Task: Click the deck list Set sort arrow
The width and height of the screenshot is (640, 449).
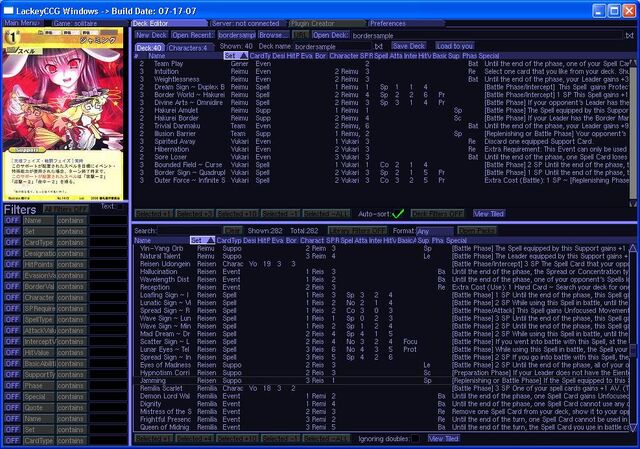Action: [243, 56]
